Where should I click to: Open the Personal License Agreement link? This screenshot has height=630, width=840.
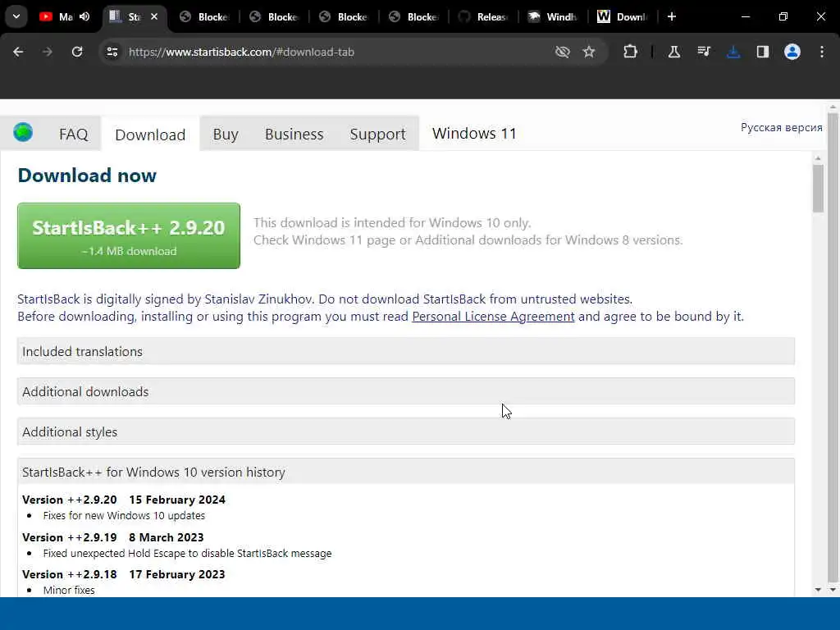493,317
